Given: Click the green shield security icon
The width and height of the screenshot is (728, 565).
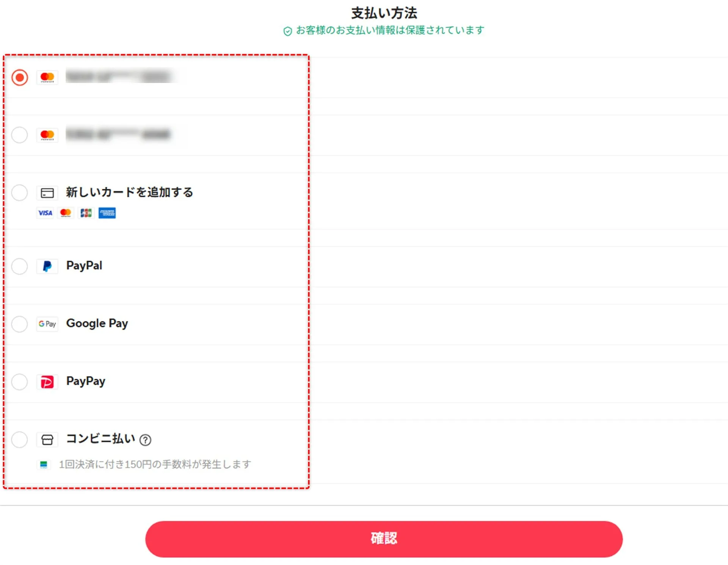Looking at the screenshot, I should 288,31.
